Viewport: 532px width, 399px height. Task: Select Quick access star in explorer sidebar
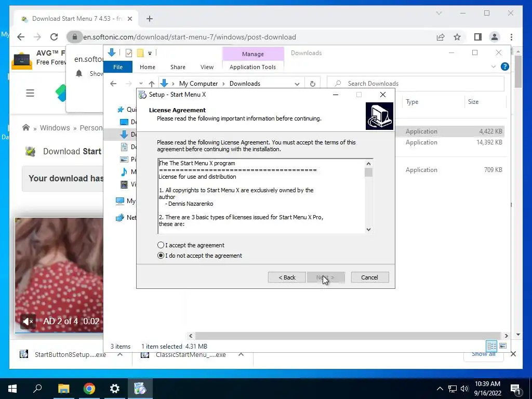pyautogui.click(x=120, y=109)
